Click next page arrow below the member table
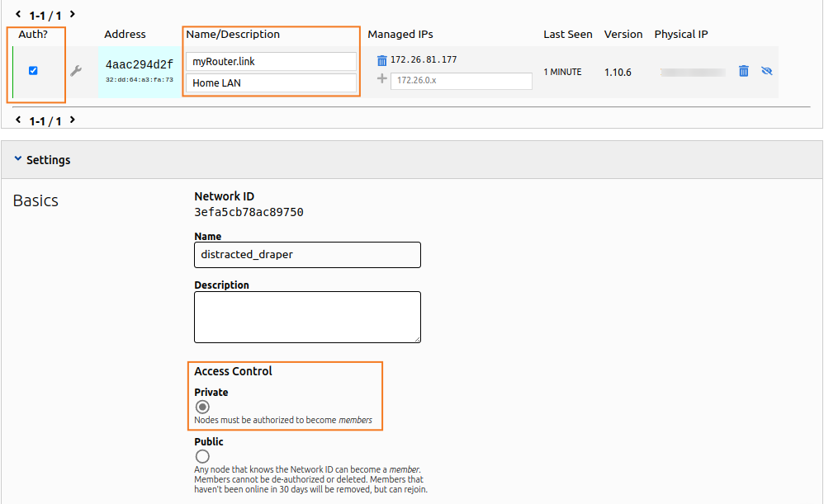Image resolution: width=824 pixels, height=504 pixels. tap(73, 120)
